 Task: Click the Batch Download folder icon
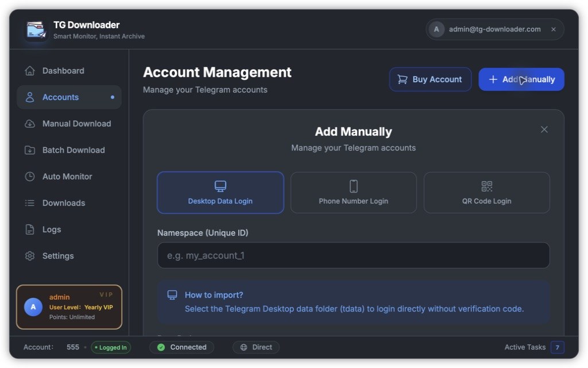click(30, 150)
